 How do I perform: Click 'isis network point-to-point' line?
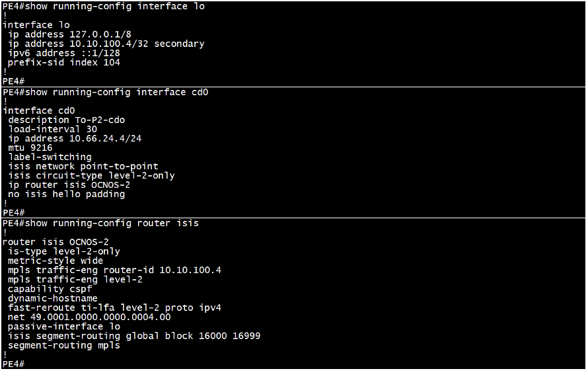tap(83, 166)
